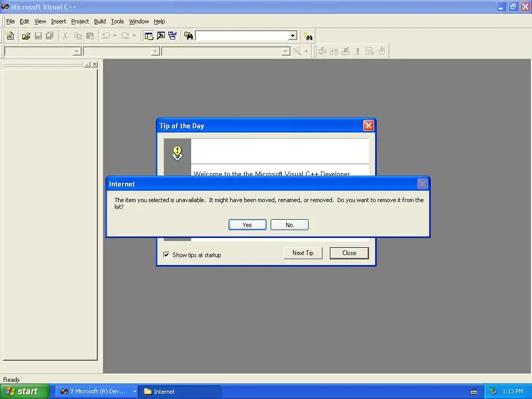532x399 pixels.
Task: Click the Go debug icon
Action: [x=369, y=51]
